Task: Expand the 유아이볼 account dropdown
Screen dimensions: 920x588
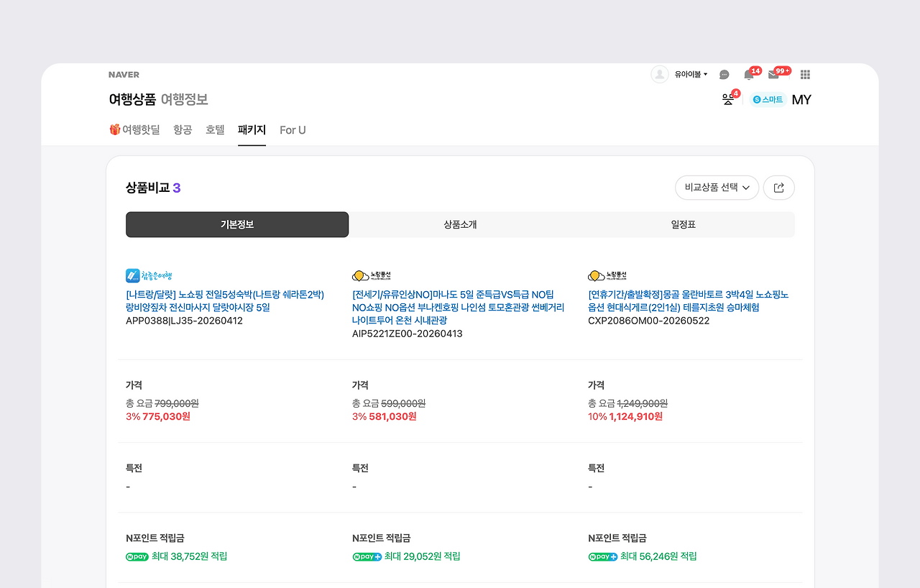Action: pos(691,75)
